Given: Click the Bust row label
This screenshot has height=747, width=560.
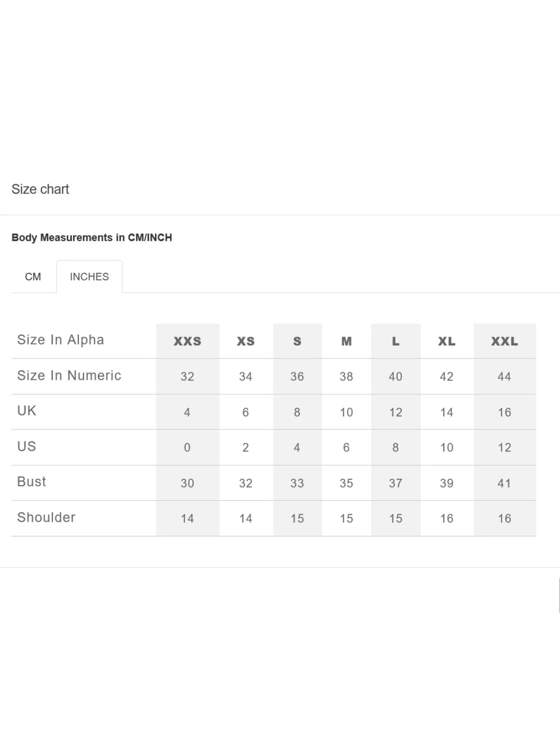Looking at the screenshot, I should point(31,482).
